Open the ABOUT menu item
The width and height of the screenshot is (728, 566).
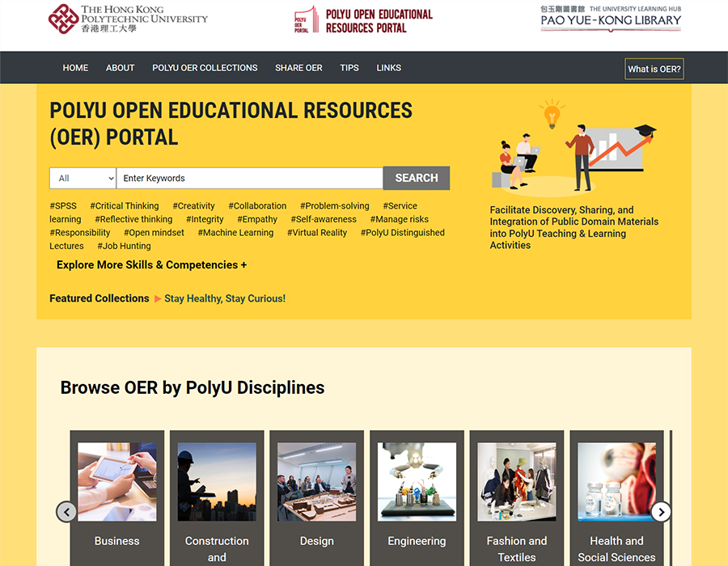pos(121,68)
